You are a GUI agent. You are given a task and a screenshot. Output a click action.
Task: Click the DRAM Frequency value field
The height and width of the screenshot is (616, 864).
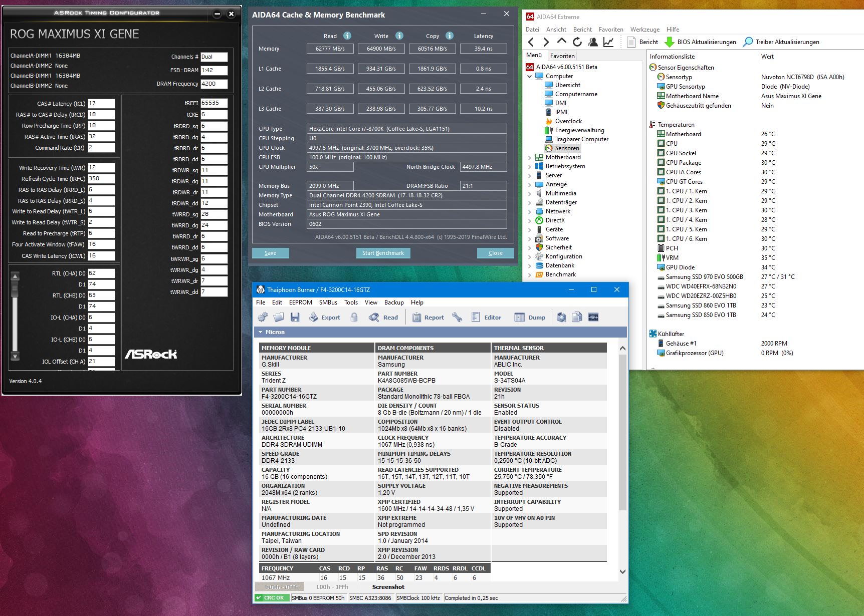click(214, 84)
